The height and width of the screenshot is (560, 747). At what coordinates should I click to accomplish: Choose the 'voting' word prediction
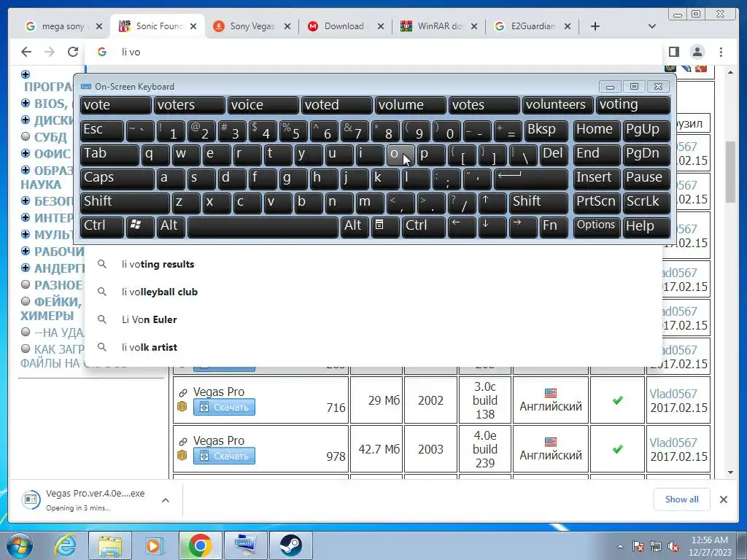pos(633,105)
